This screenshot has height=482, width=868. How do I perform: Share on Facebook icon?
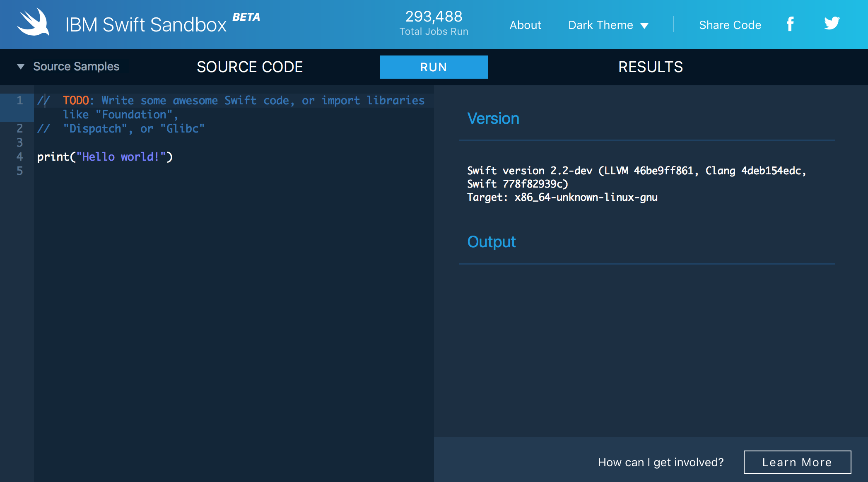[x=790, y=24]
